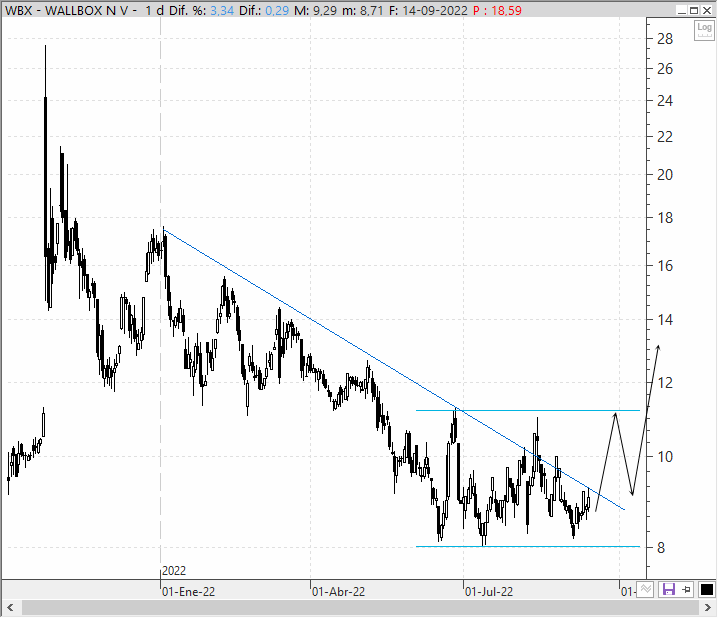The width and height of the screenshot is (718, 618).
Task: Click price axis label 22
Action: (665, 137)
